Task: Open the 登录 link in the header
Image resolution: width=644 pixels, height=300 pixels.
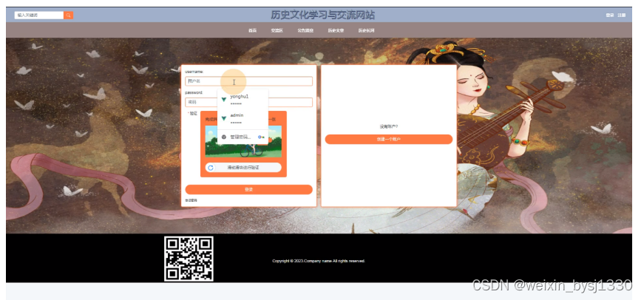Action: (609, 16)
